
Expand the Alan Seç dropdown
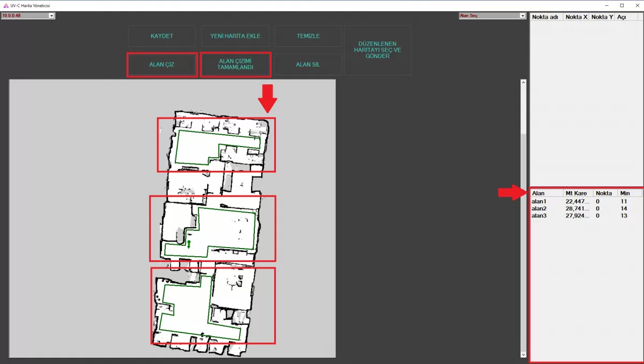pyautogui.click(x=522, y=16)
